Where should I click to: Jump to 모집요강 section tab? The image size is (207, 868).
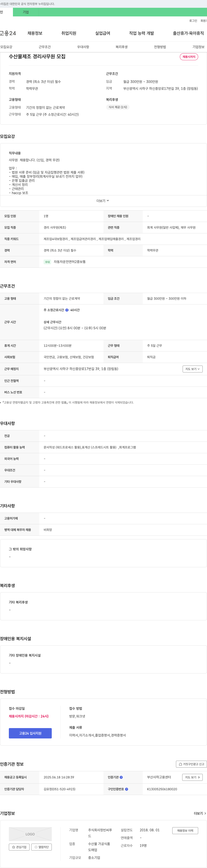(6, 47)
